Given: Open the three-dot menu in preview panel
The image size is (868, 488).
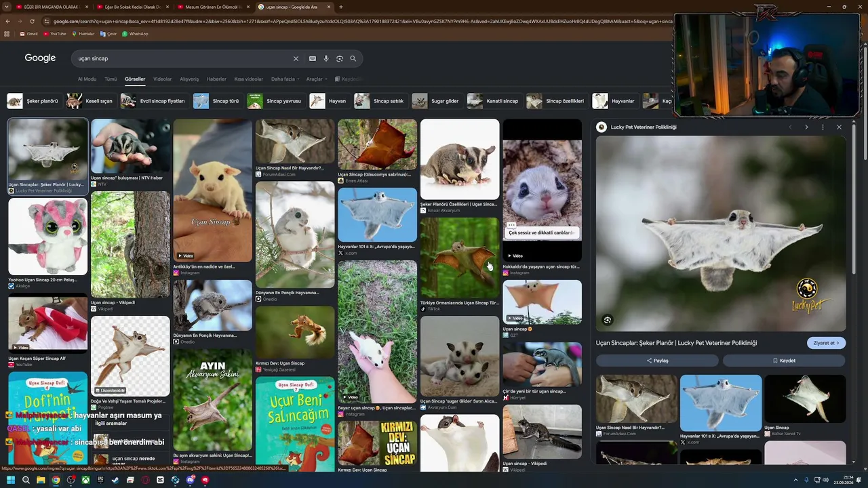Looking at the screenshot, I should 823,127.
